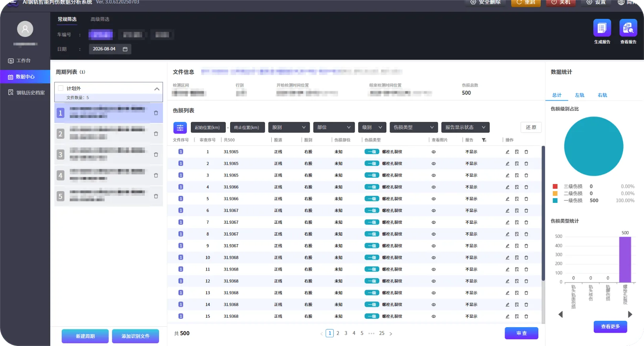View image via eye icon in row 11

(x=434, y=269)
